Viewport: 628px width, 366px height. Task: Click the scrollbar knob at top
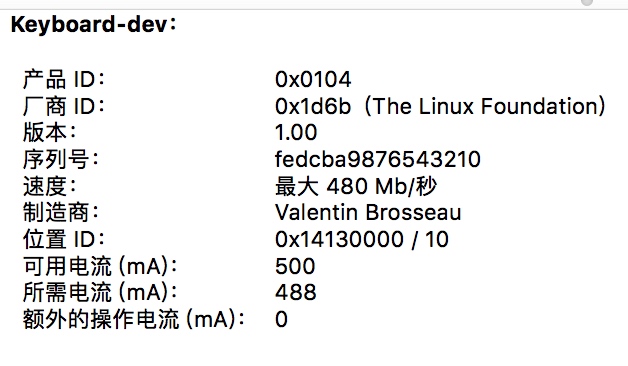587,2
